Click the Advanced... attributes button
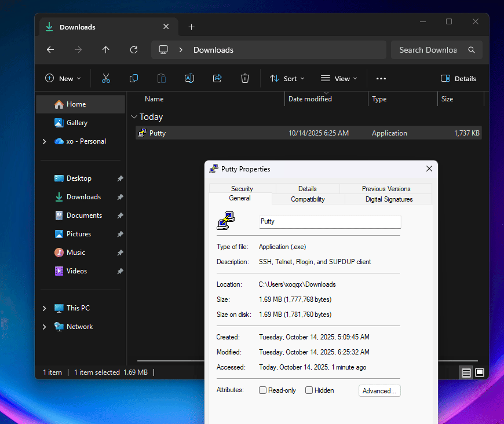The width and height of the screenshot is (504, 424). [x=379, y=391]
